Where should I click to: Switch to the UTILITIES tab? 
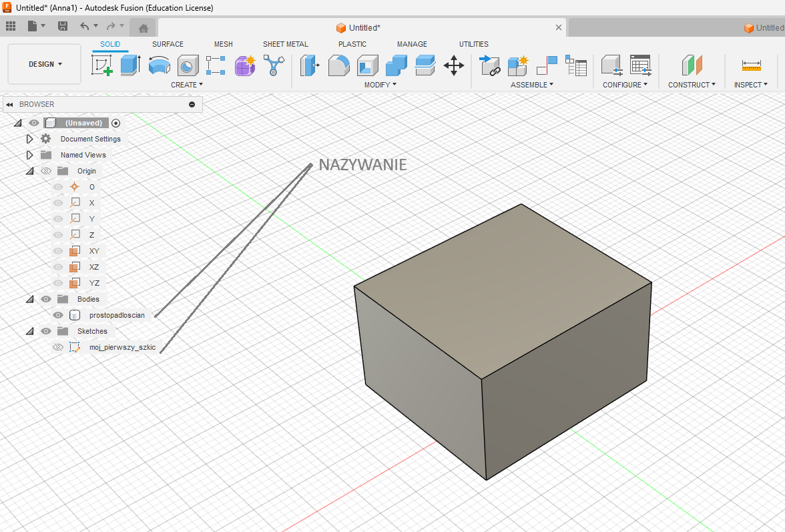coord(474,44)
